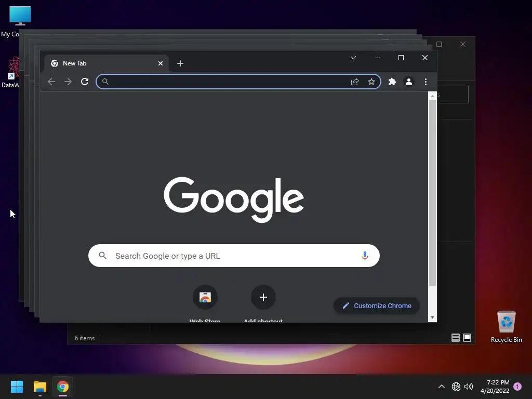Image resolution: width=532 pixels, height=399 pixels.
Task: Open the network globe tray icon
Action: (456, 387)
